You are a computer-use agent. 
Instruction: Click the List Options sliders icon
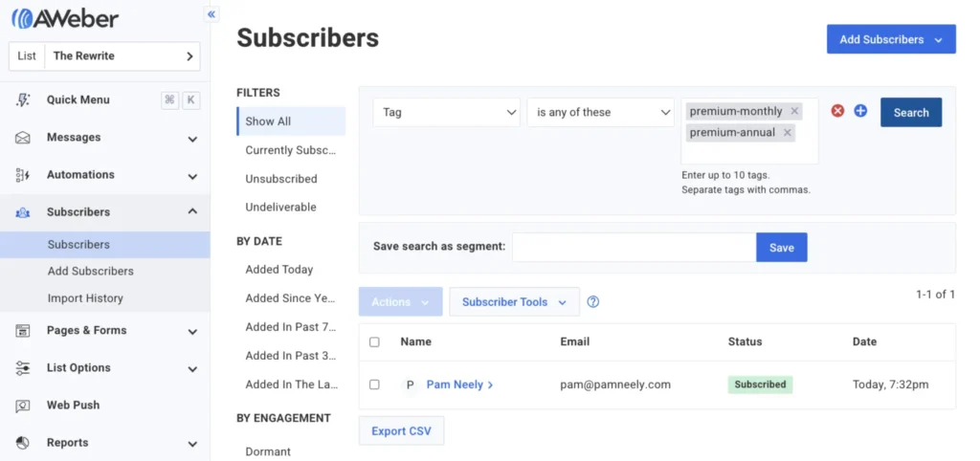coord(23,368)
